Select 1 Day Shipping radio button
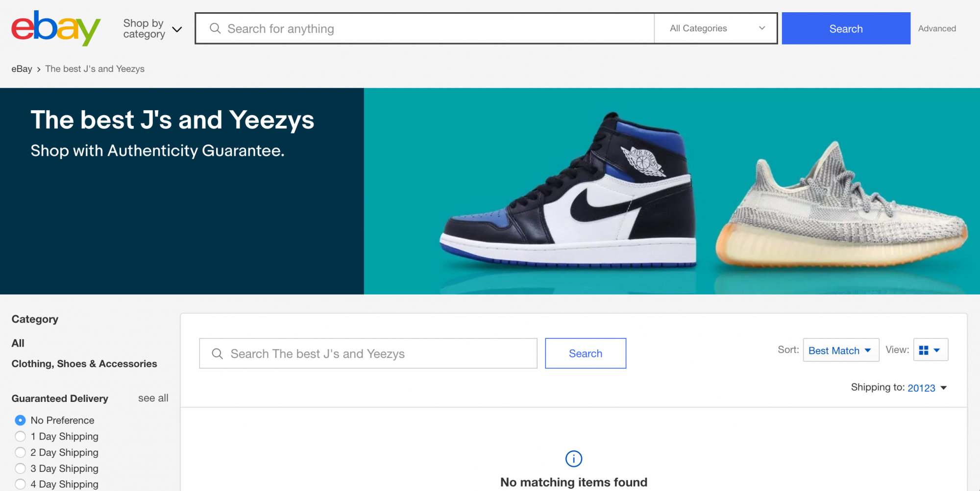This screenshot has width=980, height=491. [x=20, y=436]
